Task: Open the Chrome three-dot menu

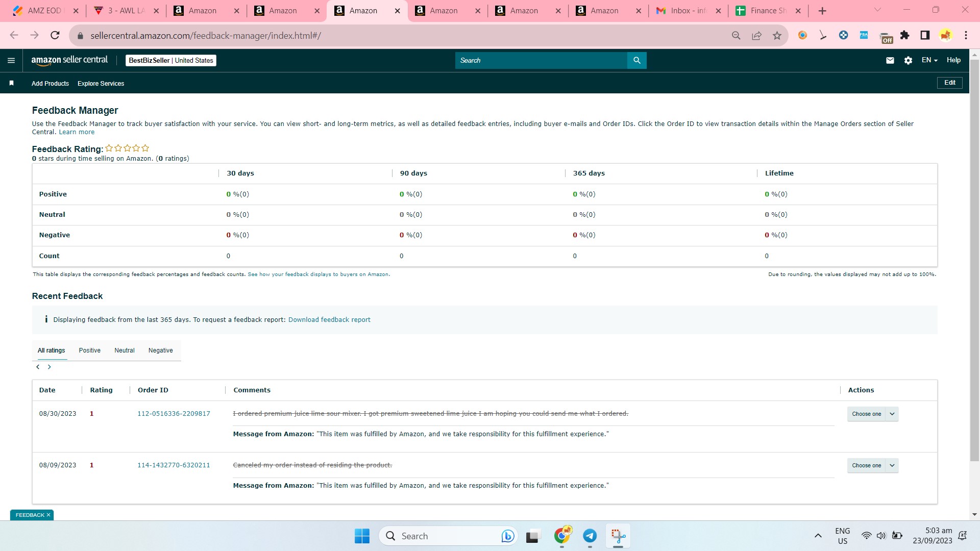Action: pyautogui.click(x=966, y=35)
